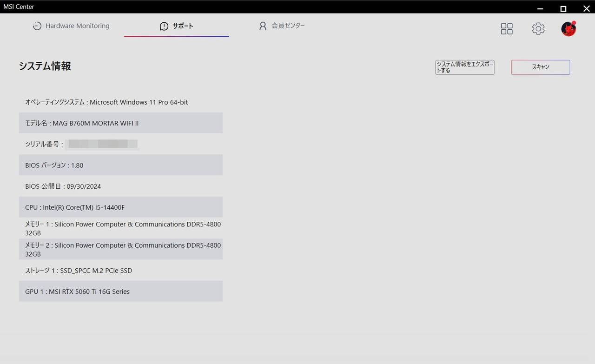Click the BIOS バージョン 1.80 row
Screen dimensions: 595x364
pos(120,165)
